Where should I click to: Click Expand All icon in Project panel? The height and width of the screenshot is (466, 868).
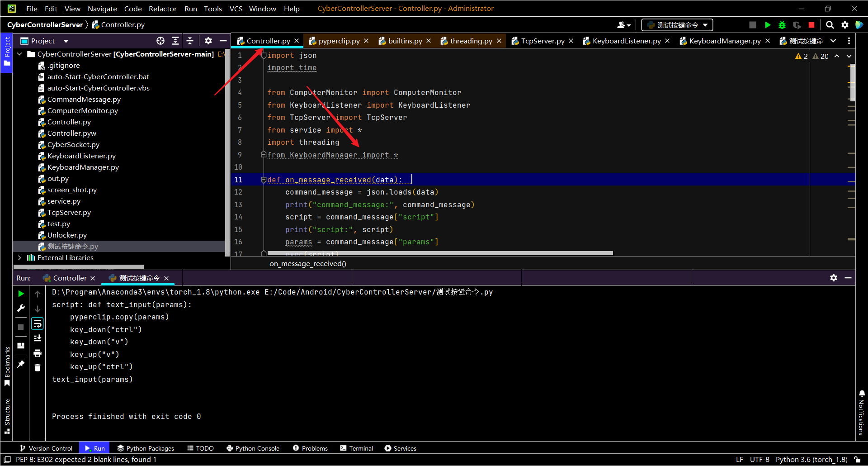(175, 41)
